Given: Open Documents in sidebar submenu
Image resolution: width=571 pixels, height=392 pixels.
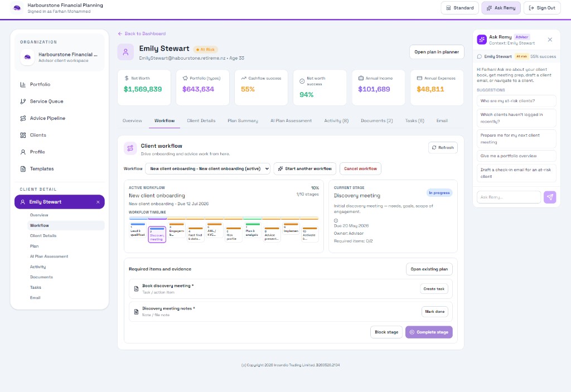Looking at the screenshot, I should pos(41,277).
